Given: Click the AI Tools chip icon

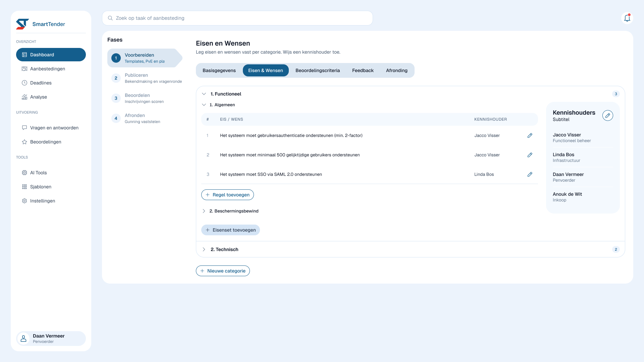Looking at the screenshot, I should click(24, 173).
